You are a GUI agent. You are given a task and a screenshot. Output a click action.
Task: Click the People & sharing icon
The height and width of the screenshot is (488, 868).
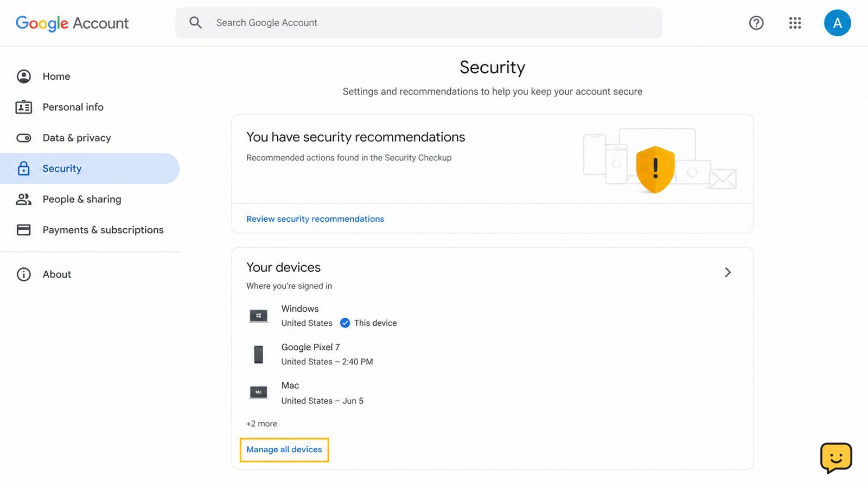point(24,199)
